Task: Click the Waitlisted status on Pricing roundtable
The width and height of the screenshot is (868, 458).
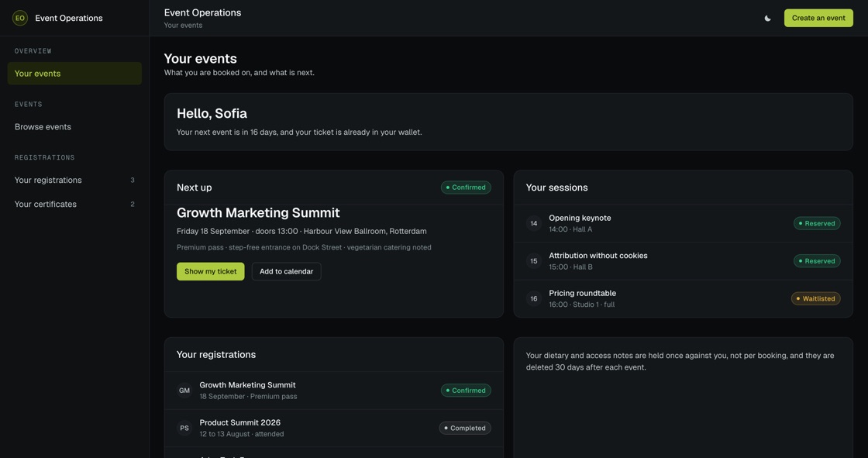Action: point(815,298)
